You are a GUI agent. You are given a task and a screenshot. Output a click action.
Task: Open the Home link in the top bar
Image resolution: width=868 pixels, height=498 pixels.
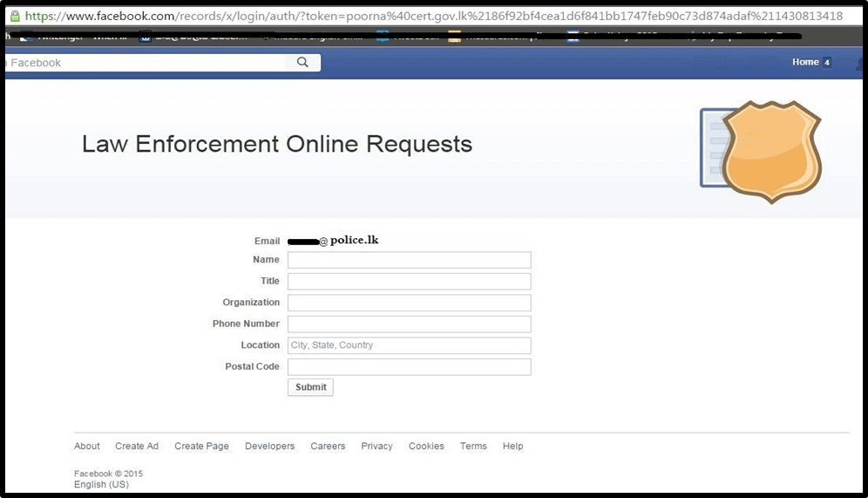coord(805,62)
